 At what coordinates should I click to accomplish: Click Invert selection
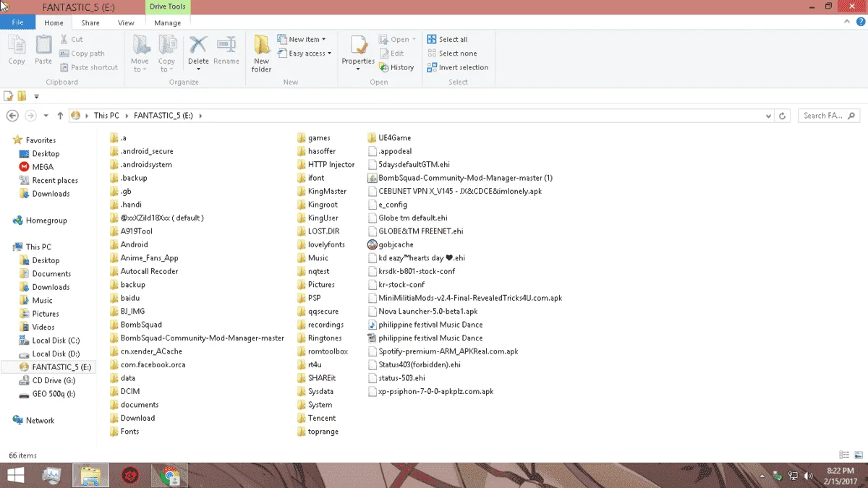457,67
